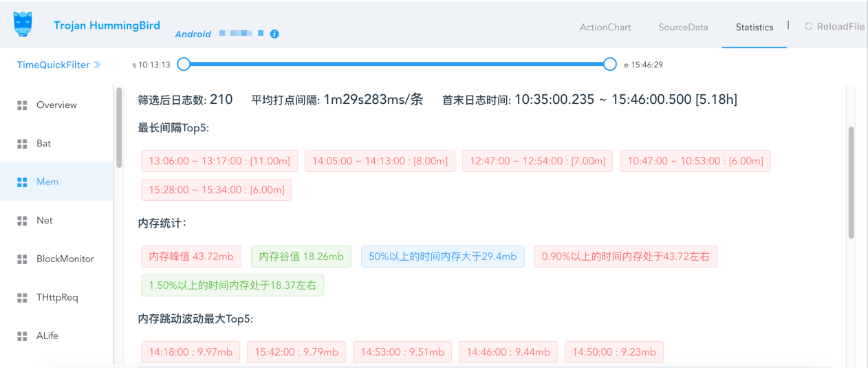Click the 14:05:00 ~ 14:13:00 interval tag

(380, 161)
